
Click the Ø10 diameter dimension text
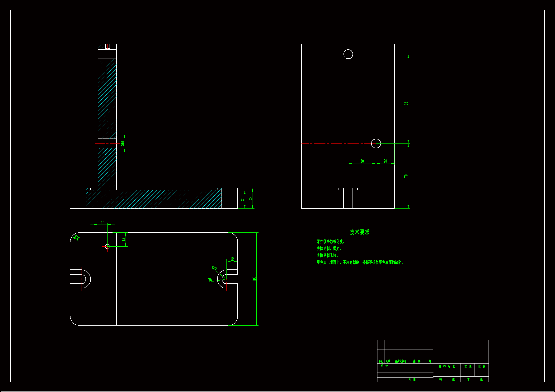point(123,144)
